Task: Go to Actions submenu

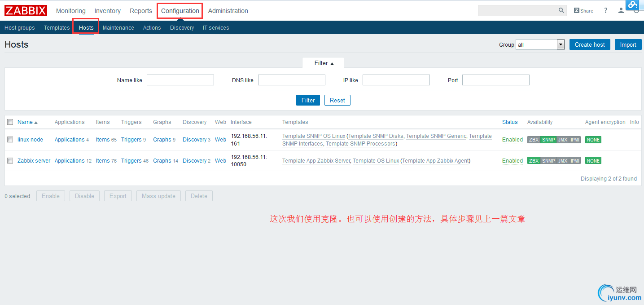Action: pos(152,28)
